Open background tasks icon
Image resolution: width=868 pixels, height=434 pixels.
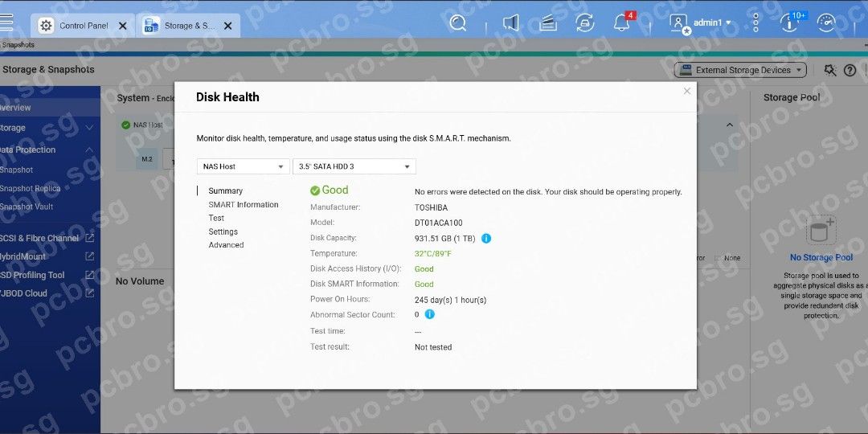click(x=548, y=23)
